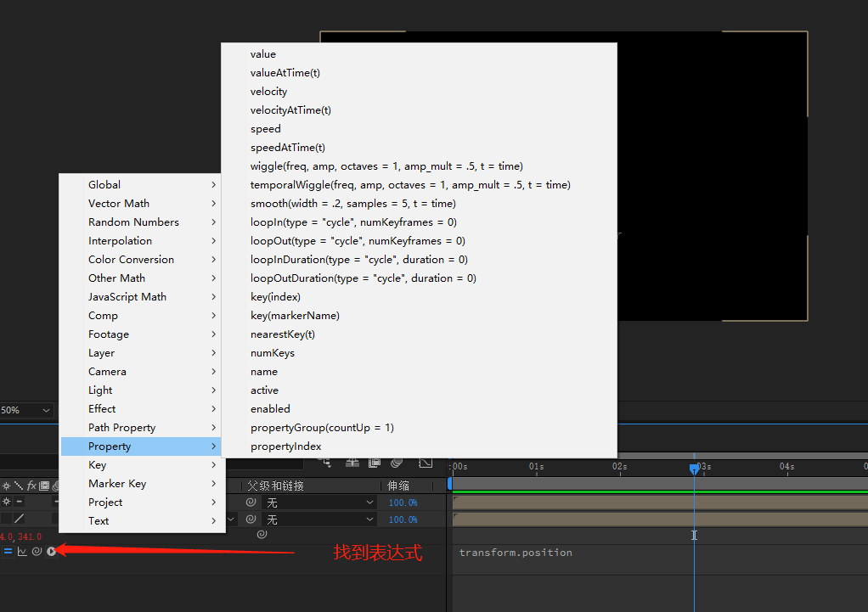
Task: Click the Expression pick whip spiral icon
Action: pyautogui.click(x=37, y=551)
